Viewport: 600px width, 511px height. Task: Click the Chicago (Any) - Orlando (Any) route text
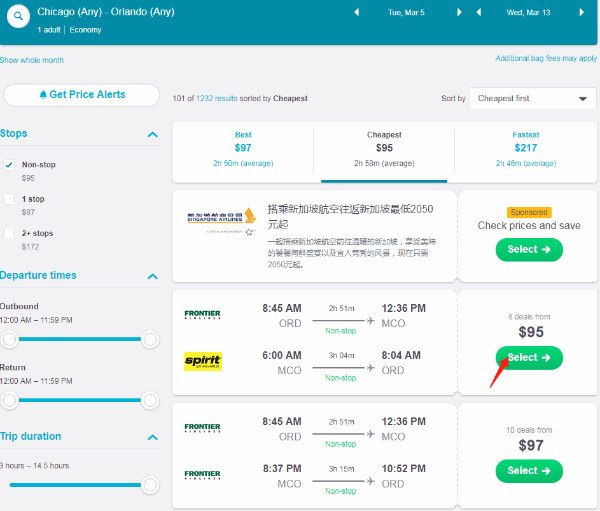click(106, 12)
